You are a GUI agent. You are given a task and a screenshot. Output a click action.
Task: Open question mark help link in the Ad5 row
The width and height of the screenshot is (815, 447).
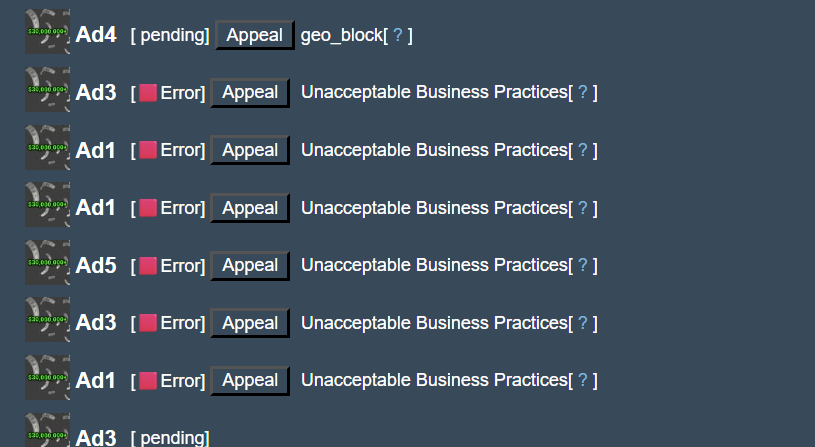pos(583,266)
